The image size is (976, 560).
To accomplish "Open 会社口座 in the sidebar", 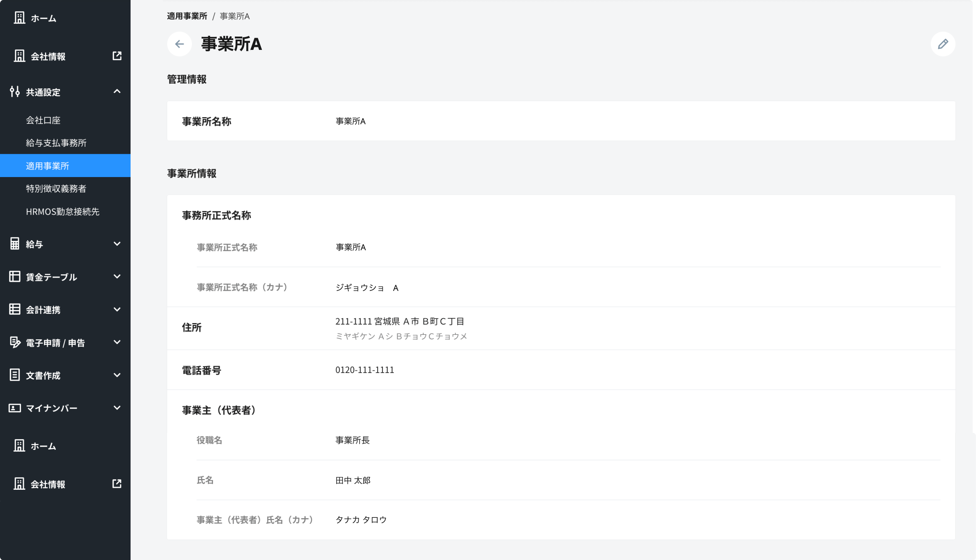I will coord(43,120).
